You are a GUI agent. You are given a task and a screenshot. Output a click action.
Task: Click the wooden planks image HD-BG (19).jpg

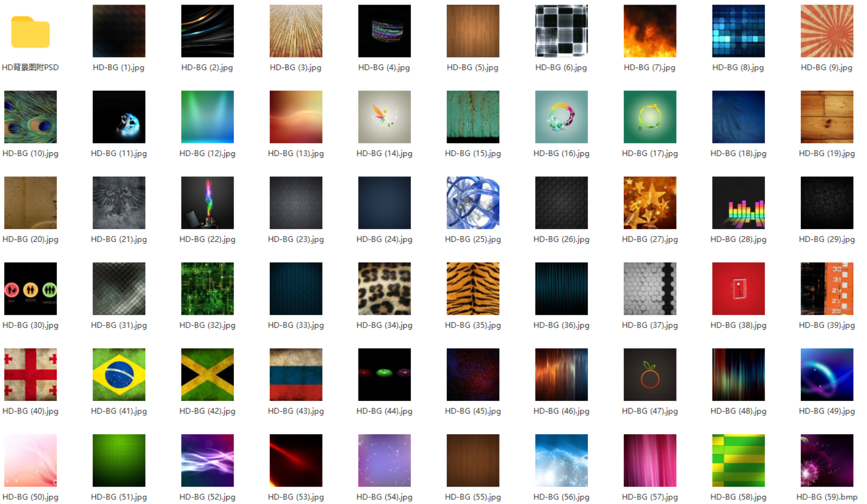[826, 117]
